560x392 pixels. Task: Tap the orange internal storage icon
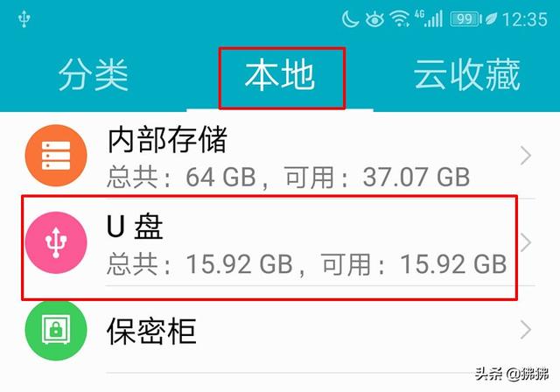(56, 156)
